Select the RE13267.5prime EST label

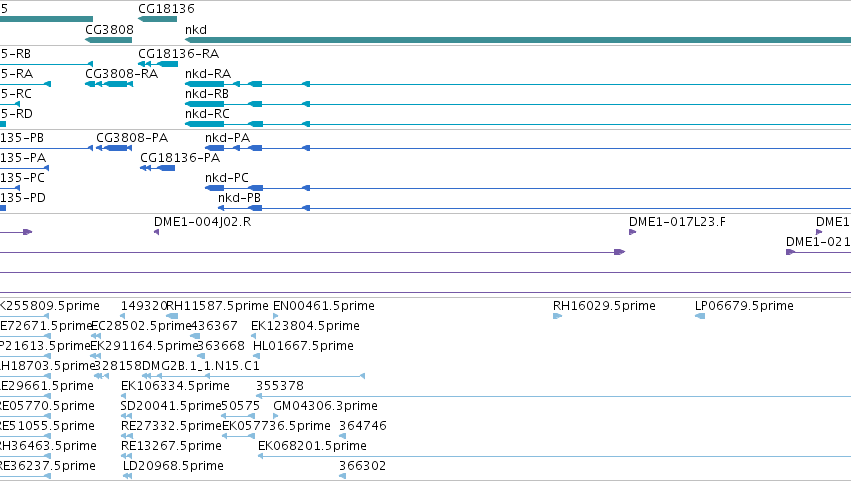coord(171,446)
